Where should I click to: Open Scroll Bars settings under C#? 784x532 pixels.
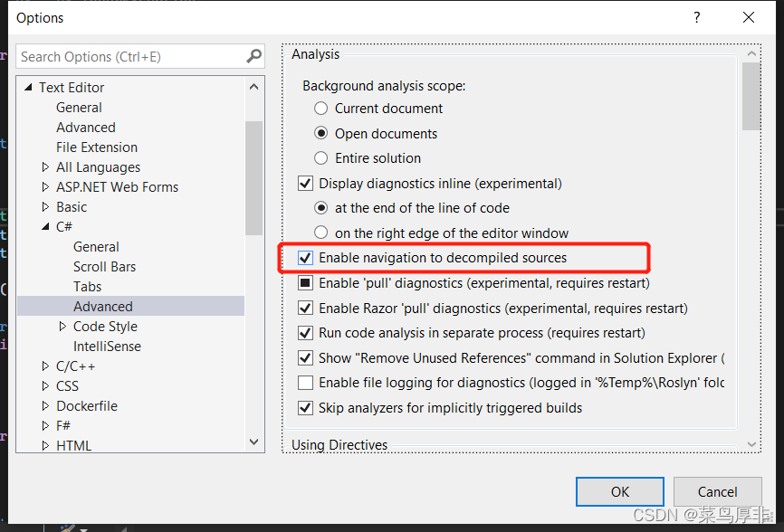(x=104, y=267)
